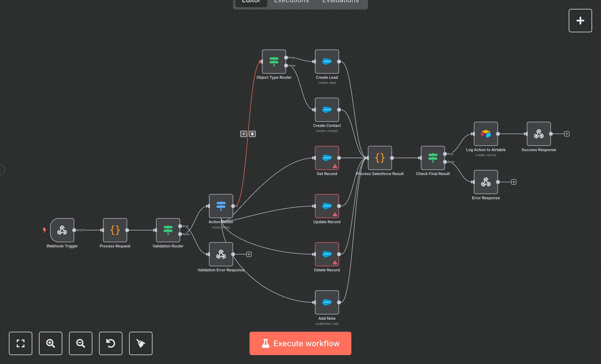601x364 pixels.
Task: Reset the canvas zoom level
Action: (111, 343)
